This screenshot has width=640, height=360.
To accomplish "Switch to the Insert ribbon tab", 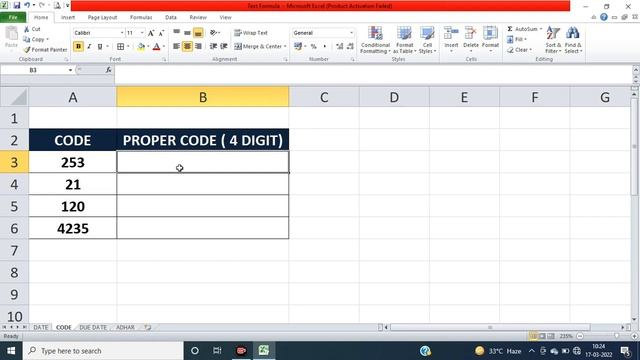I will [x=68, y=18].
